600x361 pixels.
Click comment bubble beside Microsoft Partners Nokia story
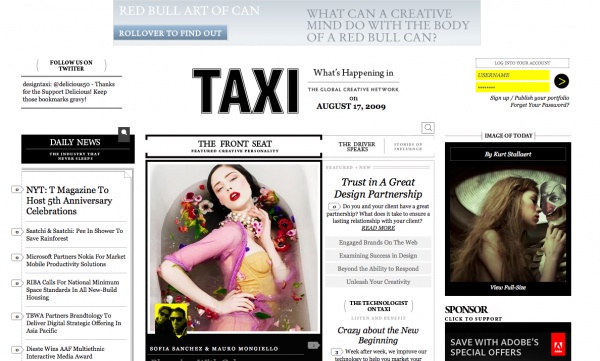[x=16, y=257]
